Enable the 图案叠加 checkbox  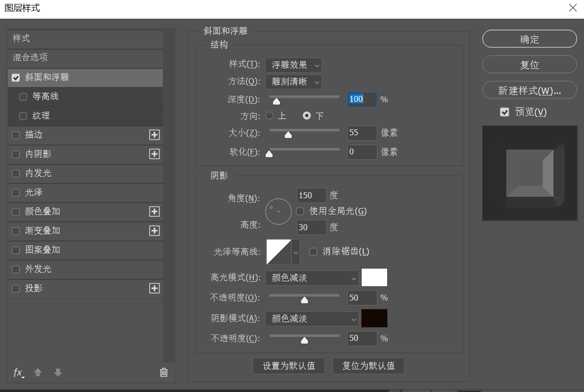tap(16, 250)
